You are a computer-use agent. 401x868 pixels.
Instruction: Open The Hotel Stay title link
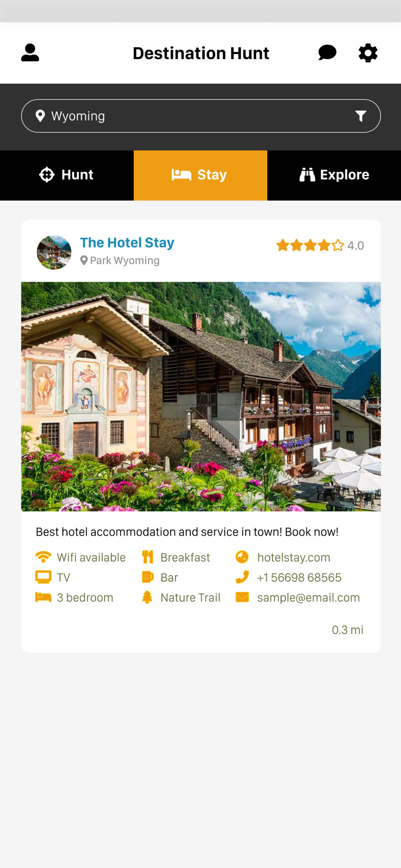point(127,243)
